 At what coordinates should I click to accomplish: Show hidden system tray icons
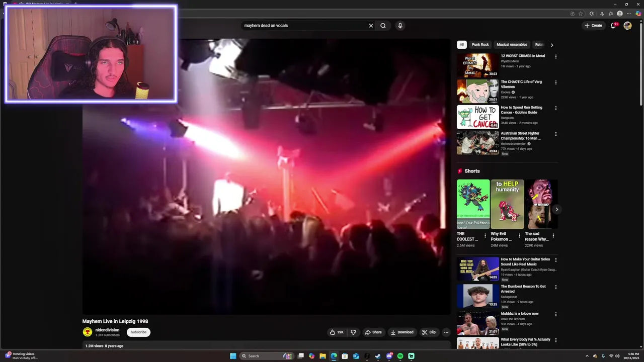(587, 356)
